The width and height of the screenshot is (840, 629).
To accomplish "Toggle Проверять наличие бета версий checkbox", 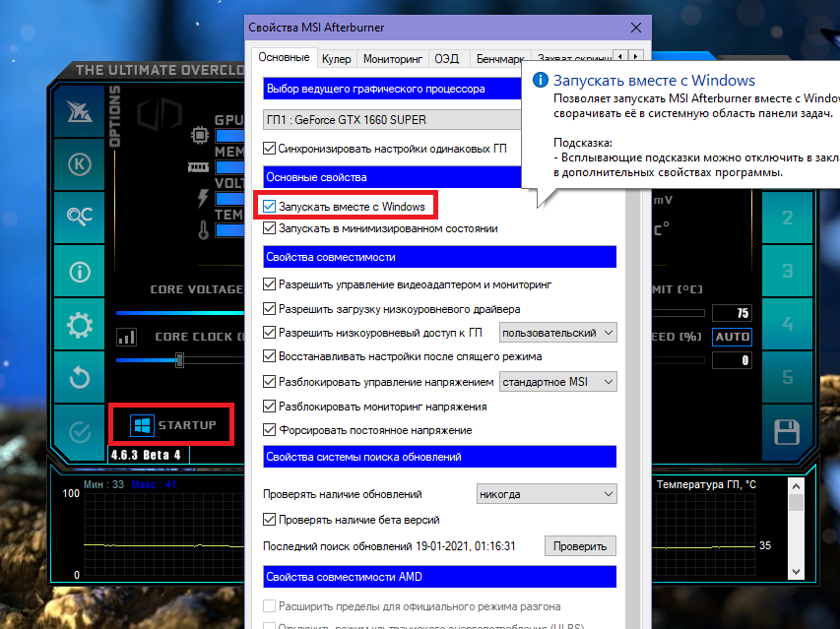I will click(x=270, y=520).
